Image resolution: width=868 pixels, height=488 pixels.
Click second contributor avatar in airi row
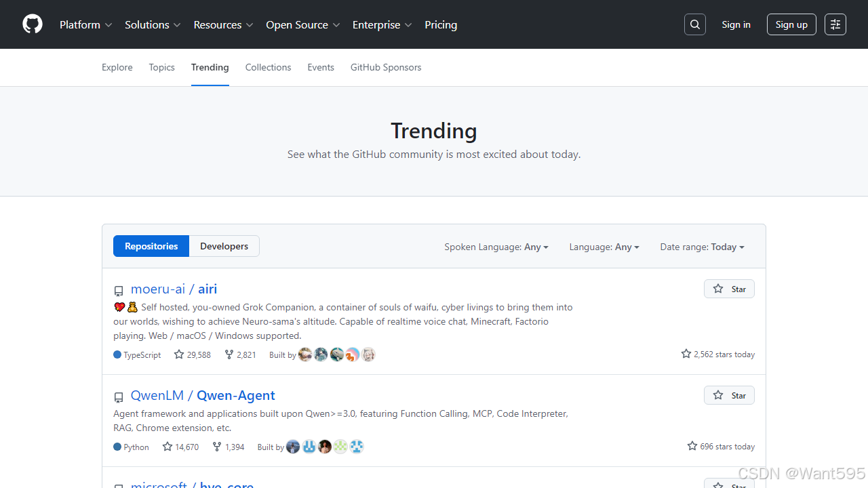coord(321,354)
